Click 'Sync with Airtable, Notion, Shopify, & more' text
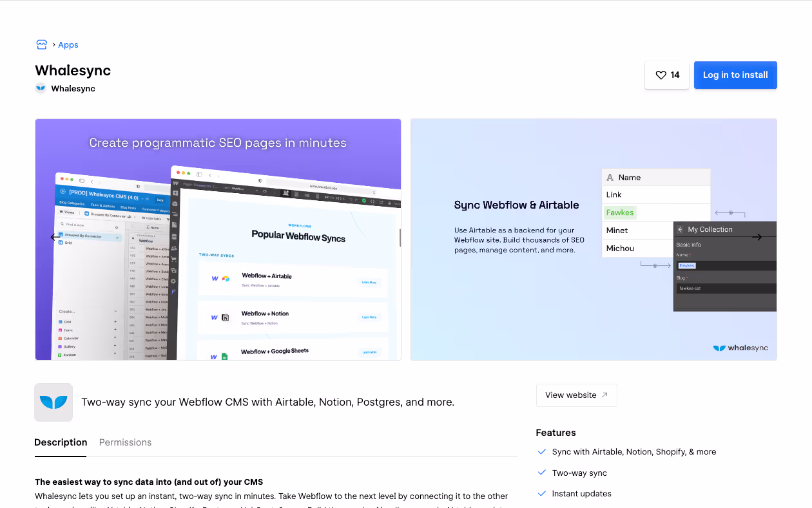 [634, 452]
